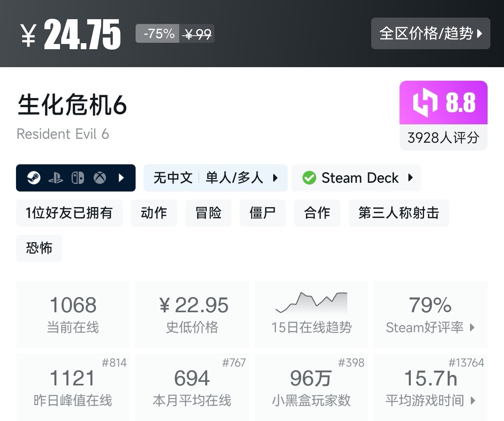Viewport: 504px width, 421px height.
Task: Expand the 无中文 单人/多人 language info arrow
Action: (275, 178)
